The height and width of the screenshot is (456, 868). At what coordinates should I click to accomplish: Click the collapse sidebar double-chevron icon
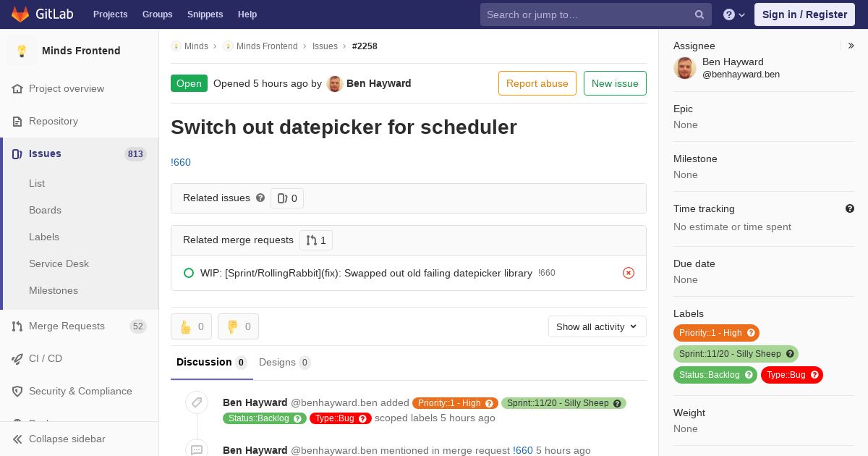[x=17, y=439]
